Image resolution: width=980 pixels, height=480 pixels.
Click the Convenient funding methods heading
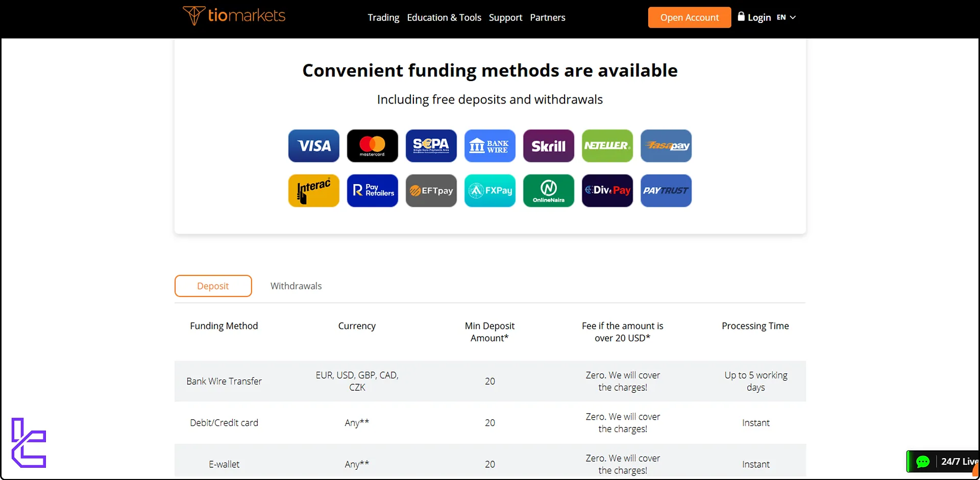coord(490,70)
